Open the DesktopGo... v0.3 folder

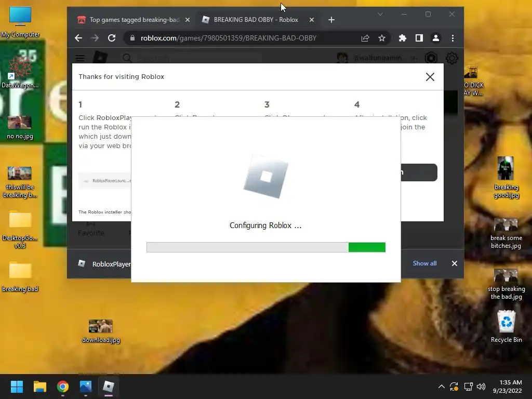tap(20, 230)
